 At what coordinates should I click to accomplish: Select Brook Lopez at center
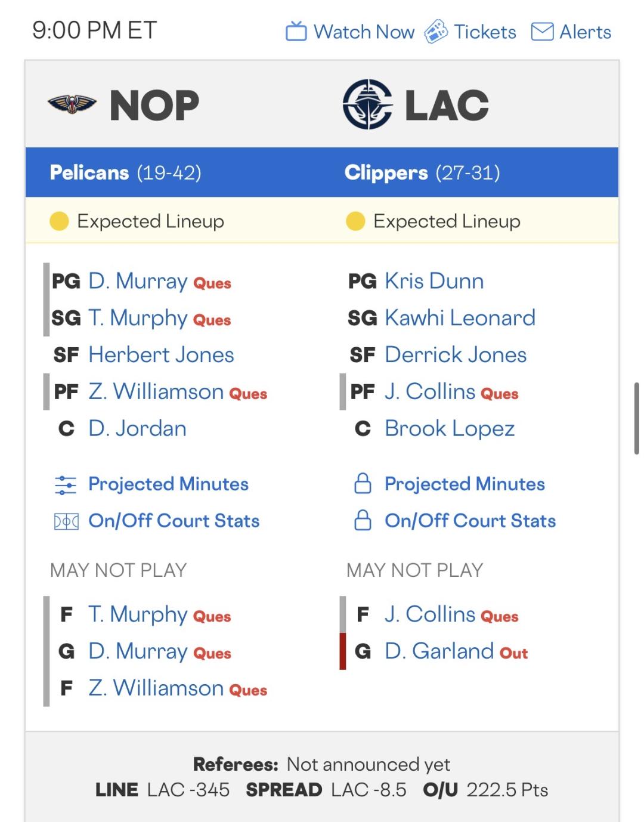[x=449, y=429]
